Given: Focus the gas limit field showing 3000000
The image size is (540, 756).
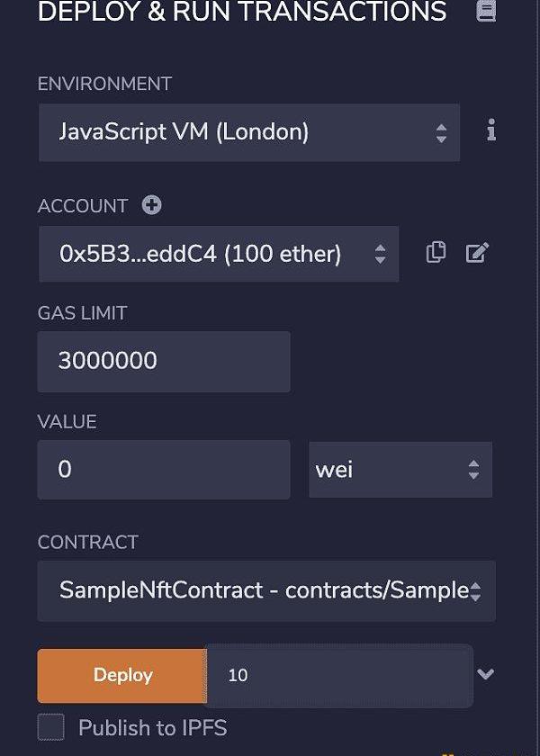Looking at the screenshot, I should pyautogui.click(x=164, y=361).
